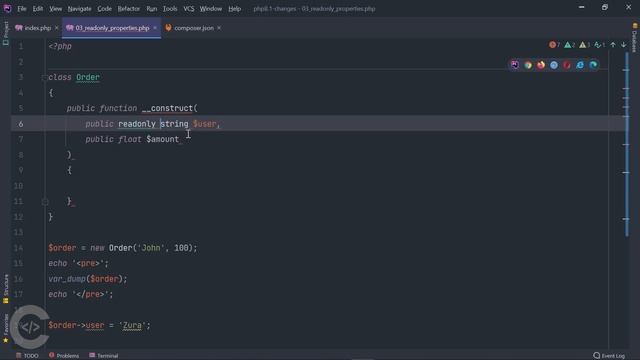
Task: Open the VCS menu
Action: pyautogui.click(x=189, y=9)
